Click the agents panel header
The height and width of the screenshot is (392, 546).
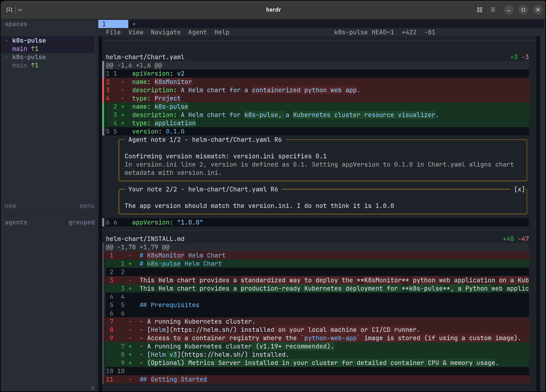(16, 222)
